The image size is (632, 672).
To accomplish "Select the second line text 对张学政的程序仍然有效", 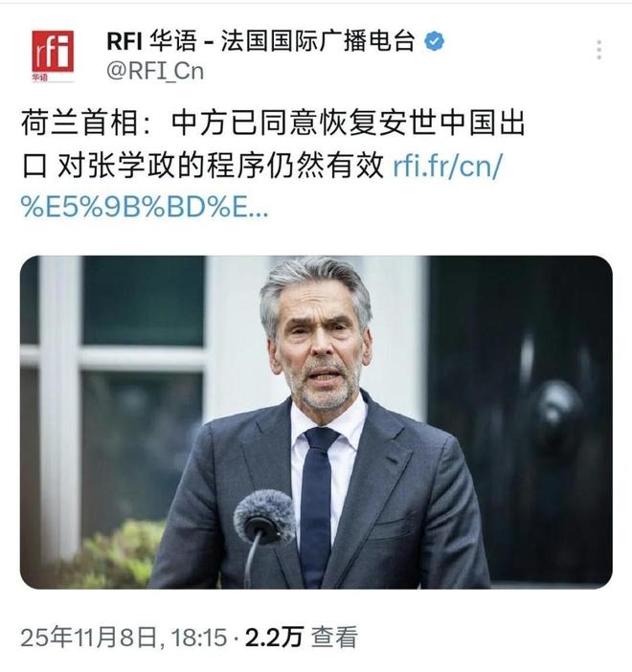I will click(x=220, y=166).
